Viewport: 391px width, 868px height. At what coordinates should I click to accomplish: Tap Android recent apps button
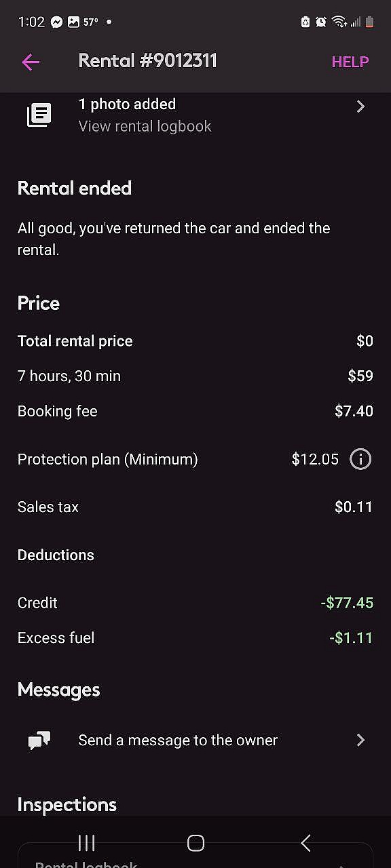pyautogui.click(x=86, y=843)
